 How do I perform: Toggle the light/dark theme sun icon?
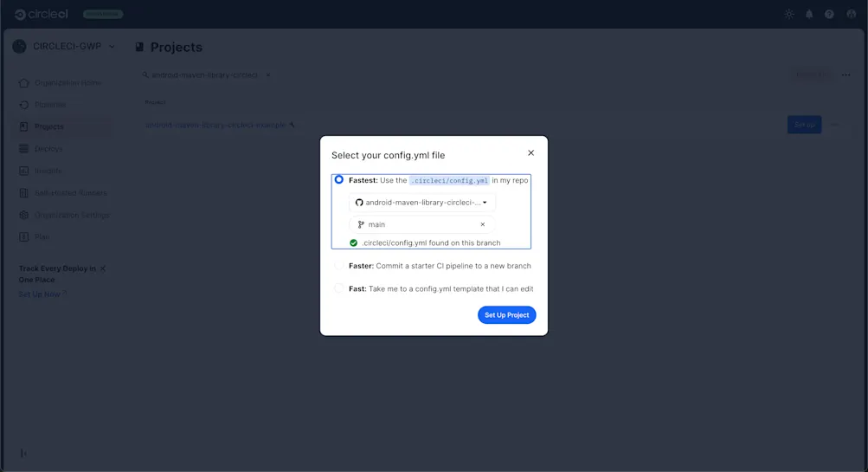[789, 15]
